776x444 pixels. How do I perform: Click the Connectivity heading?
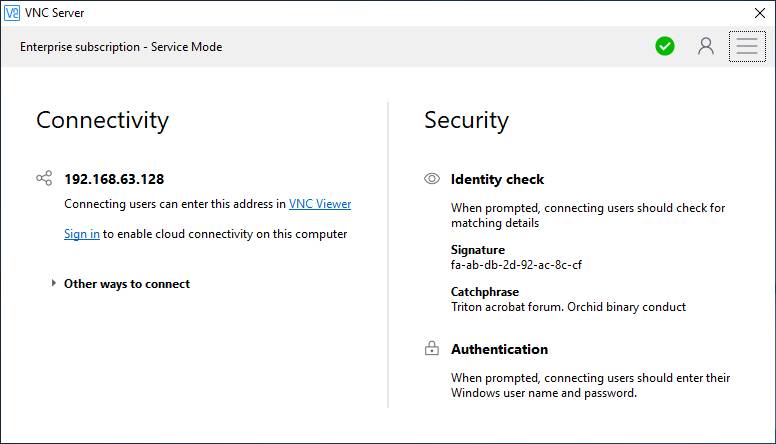tap(102, 120)
